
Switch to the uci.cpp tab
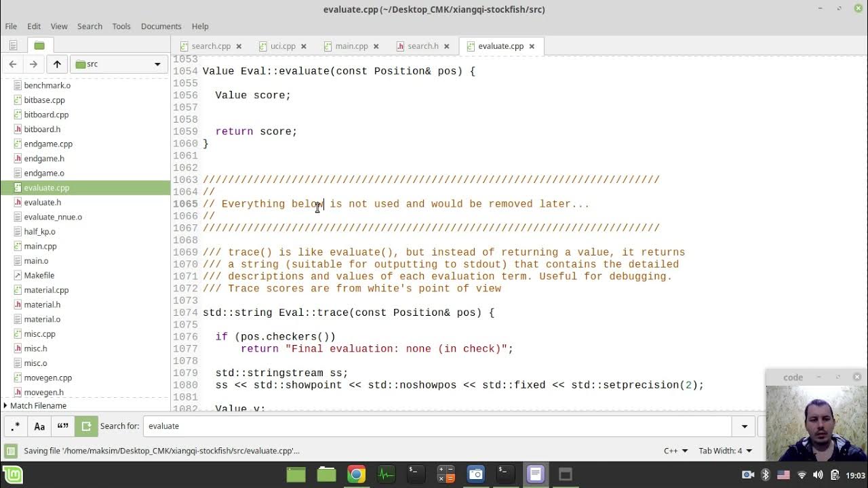(x=283, y=46)
